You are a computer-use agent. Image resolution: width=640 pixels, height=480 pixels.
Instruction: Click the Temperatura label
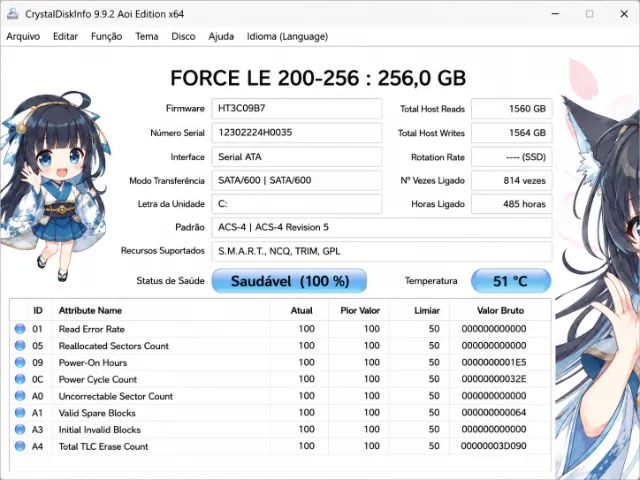tap(431, 281)
